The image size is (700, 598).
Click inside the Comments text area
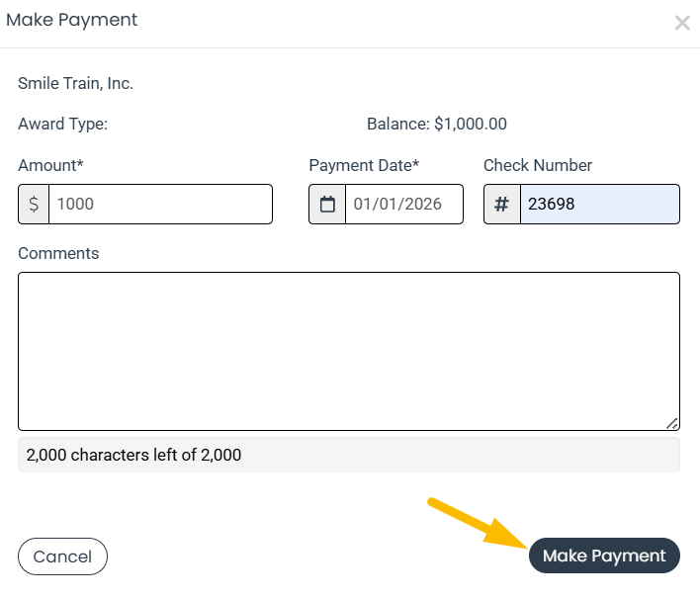(349, 351)
